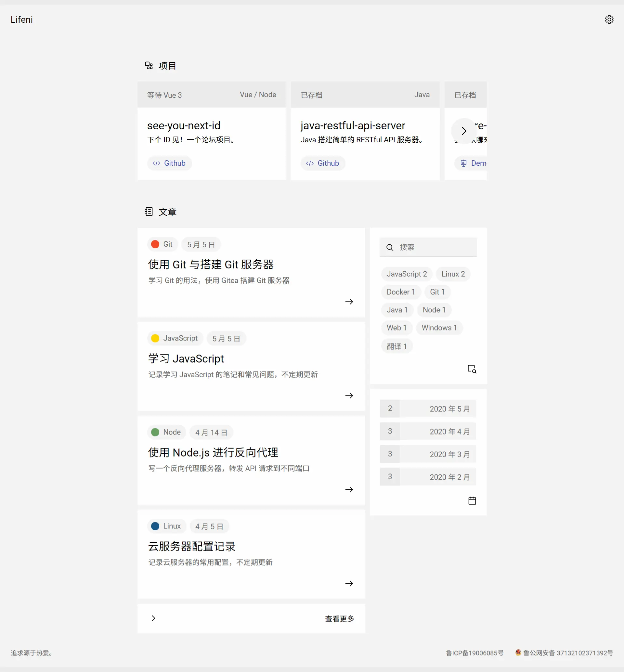
Task: Open the settings gear in the top corner
Action: click(x=609, y=19)
